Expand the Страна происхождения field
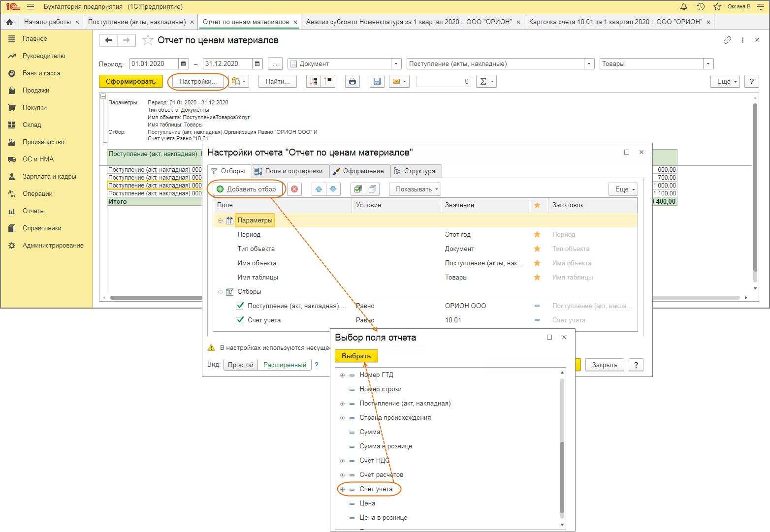The image size is (770, 532). pyautogui.click(x=342, y=418)
